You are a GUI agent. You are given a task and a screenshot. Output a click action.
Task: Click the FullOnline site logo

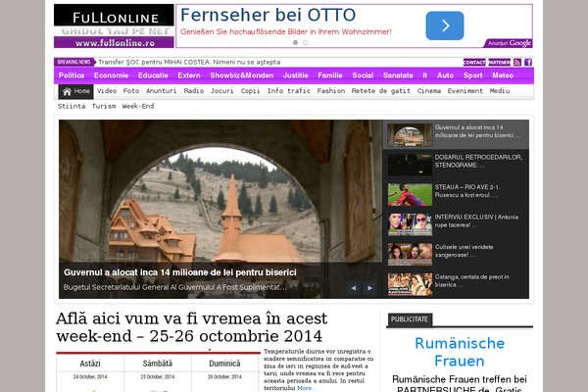(x=114, y=25)
